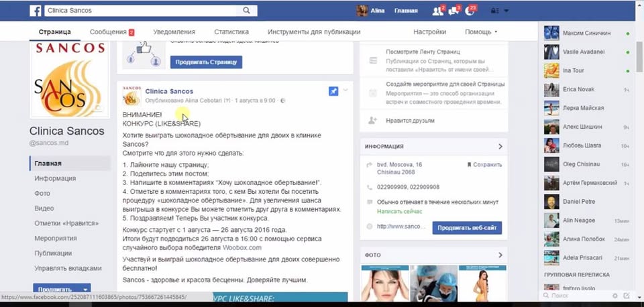
Task: Click Написать сейчас link
Action: 400,211
